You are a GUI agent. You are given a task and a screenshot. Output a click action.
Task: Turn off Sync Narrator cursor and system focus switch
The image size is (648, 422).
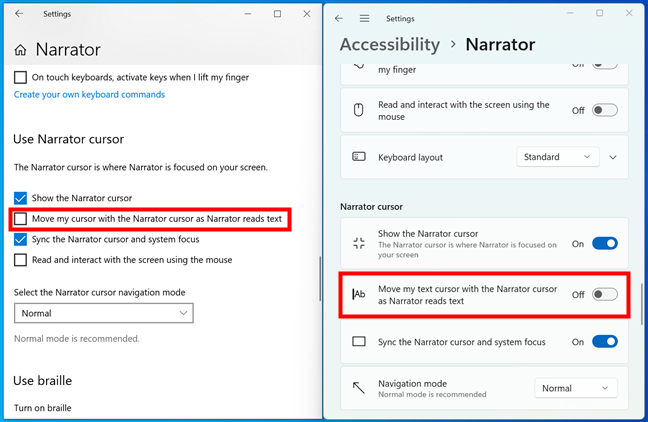(x=605, y=342)
